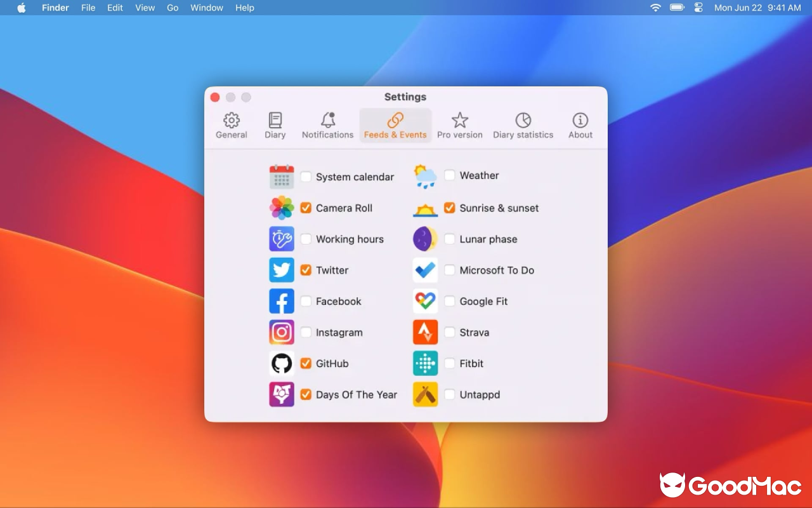Click the Microsoft To Do checkmark icon

click(x=425, y=270)
